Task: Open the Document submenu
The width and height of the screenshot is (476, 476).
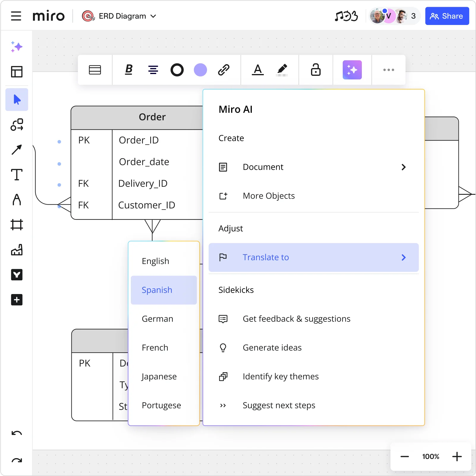Action: pos(314,167)
